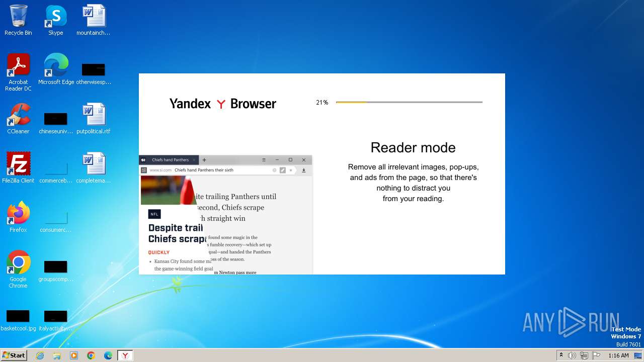
Task: Click the 21% progress label
Action: pyautogui.click(x=322, y=103)
